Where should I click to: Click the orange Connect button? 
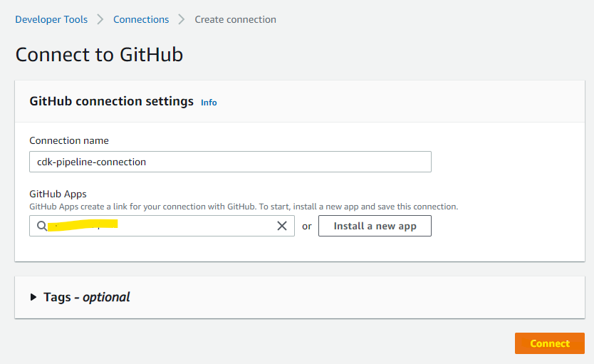[549, 343]
